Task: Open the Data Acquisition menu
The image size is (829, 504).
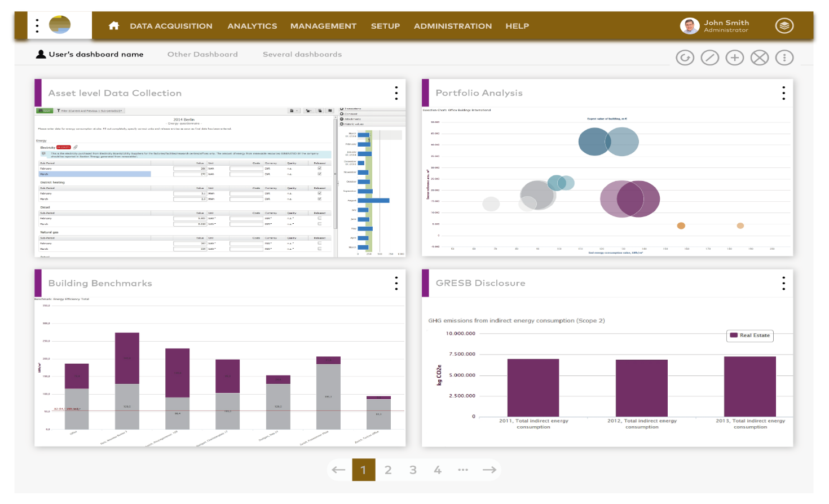Action: click(x=171, y=26)
